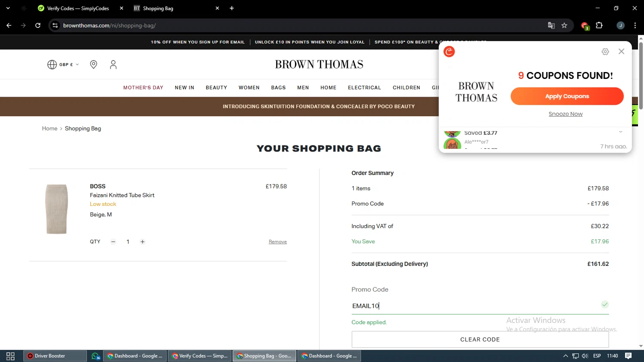Viewport: 644px width, 362px height.
Task: Click the browser back arrow
Action: (9, 25)
